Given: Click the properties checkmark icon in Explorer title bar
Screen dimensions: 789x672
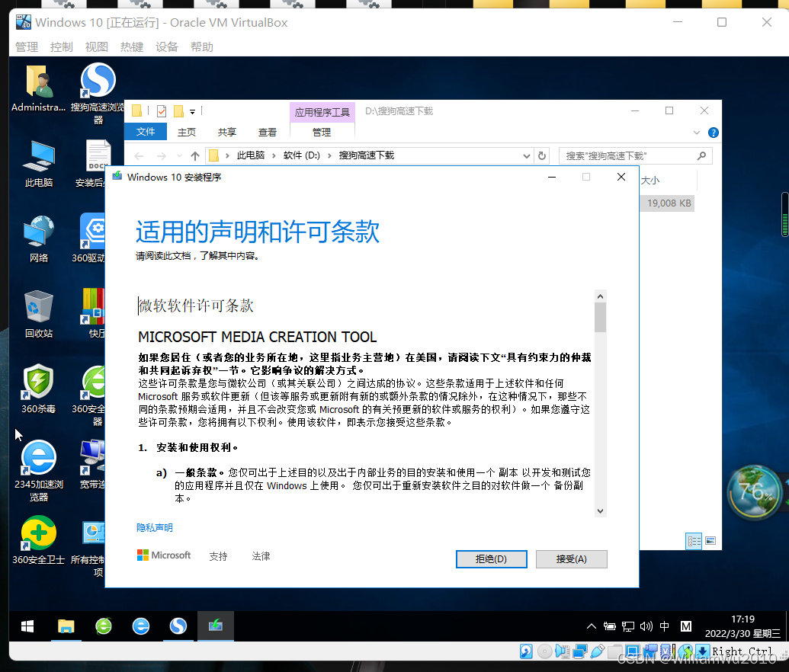Looking at the screenshot, I should [162, 111].
